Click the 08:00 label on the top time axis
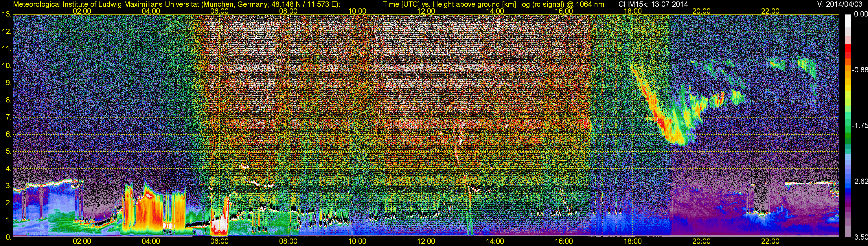This screenshot has height=246, width=868. point(288,11)
